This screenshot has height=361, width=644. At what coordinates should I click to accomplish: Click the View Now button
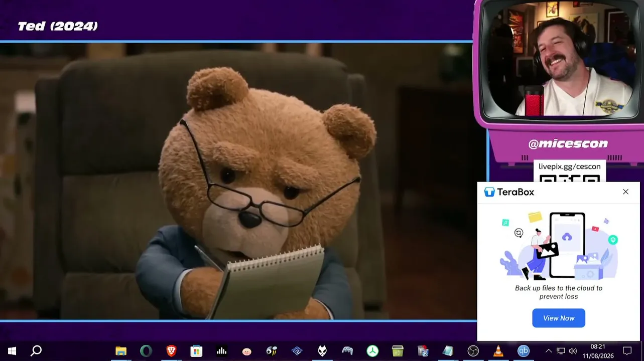point(559,318)
